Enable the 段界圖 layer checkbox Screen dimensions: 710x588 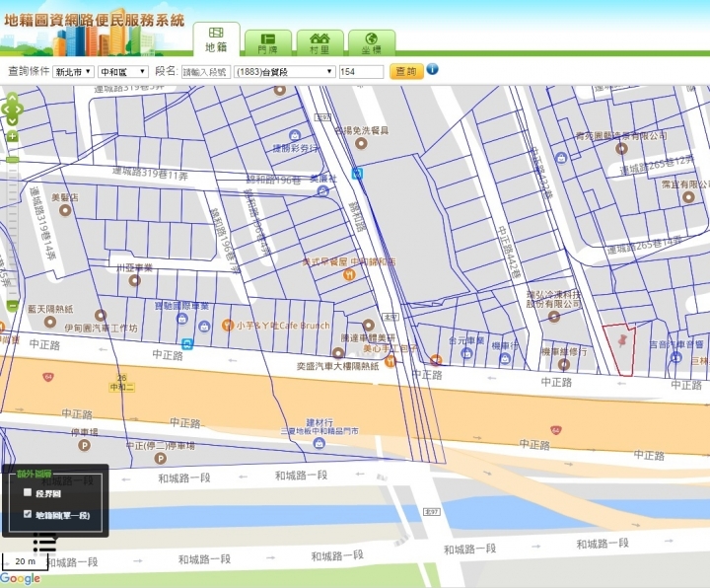(x=28, y=491)
